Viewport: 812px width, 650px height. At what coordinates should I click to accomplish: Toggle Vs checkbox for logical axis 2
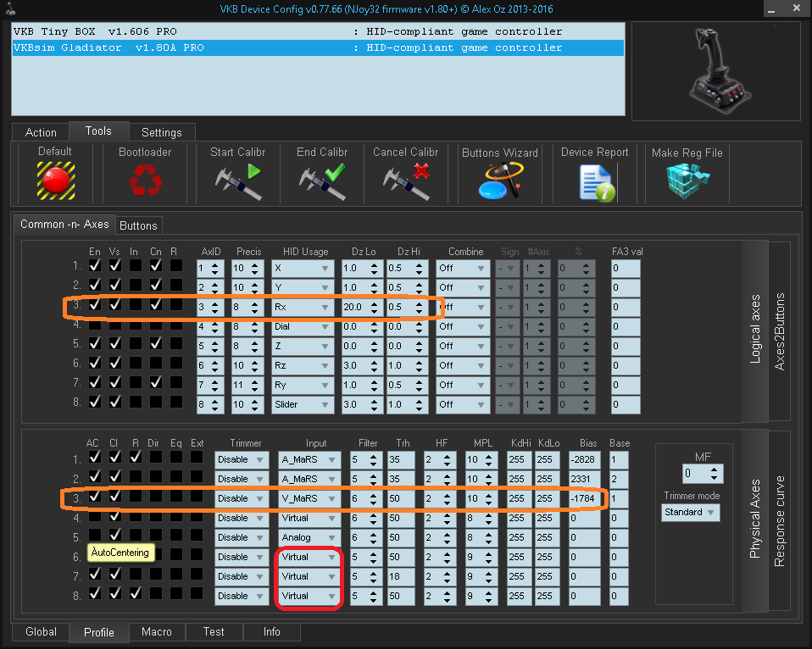coord(115,285)
